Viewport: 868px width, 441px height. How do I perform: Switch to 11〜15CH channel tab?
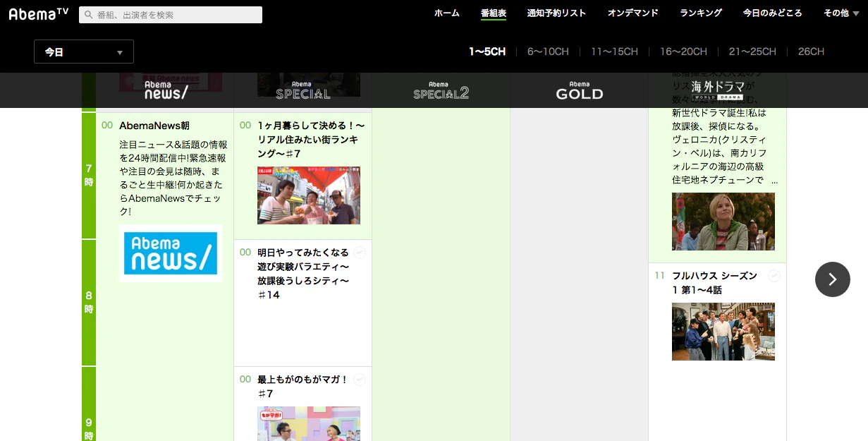[614, 52]
